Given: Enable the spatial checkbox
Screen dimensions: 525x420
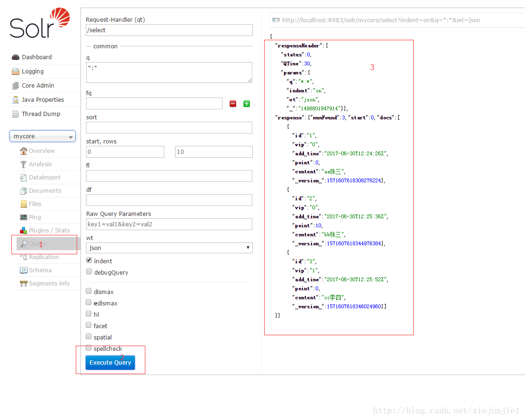Looking at the screenshot, I should (x=89, y=337).
